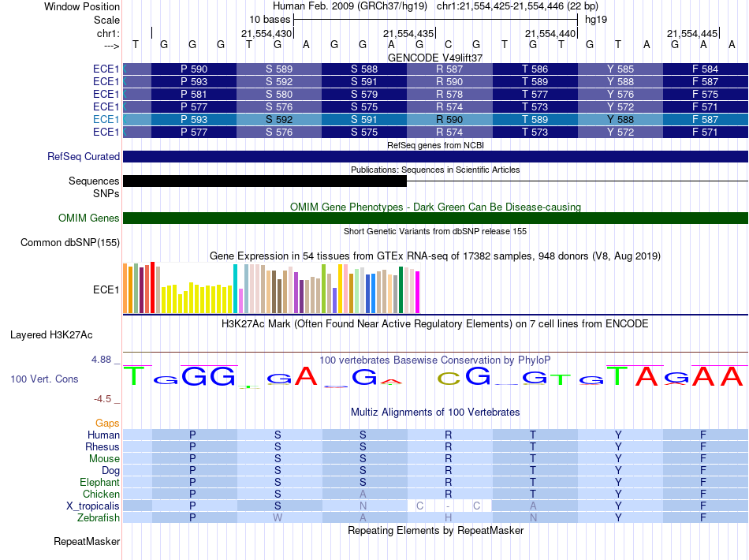Click the 4.88 PhyloP upper scale value
The image size is (749, 560).
[x=101, y=360]
